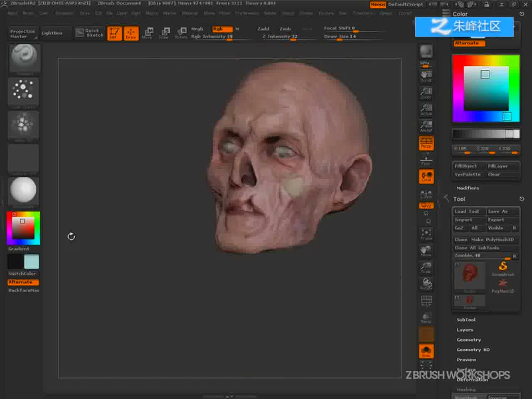Activate the Edit mode button
The height and width of the screenshot is (399, 532).
[x=114, y=33]
